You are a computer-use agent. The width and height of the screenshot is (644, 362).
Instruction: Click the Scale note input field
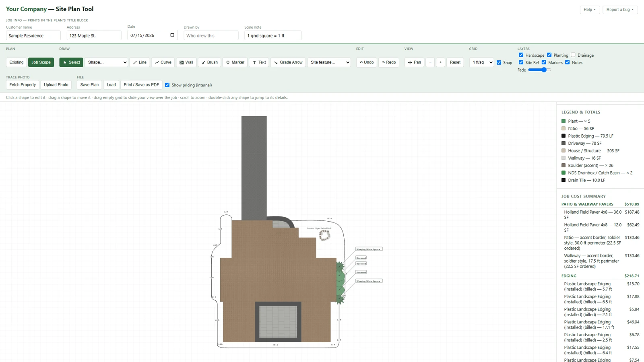tap(273, 35)
